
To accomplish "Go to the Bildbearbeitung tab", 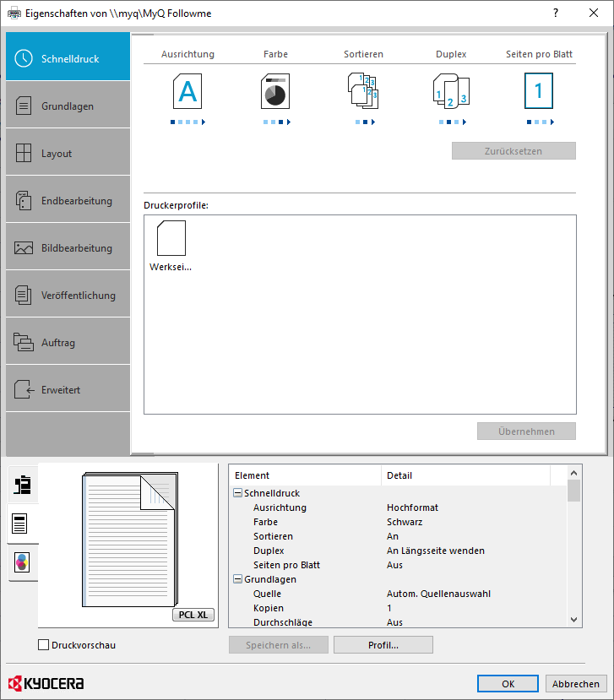I will tap(68, 248).
